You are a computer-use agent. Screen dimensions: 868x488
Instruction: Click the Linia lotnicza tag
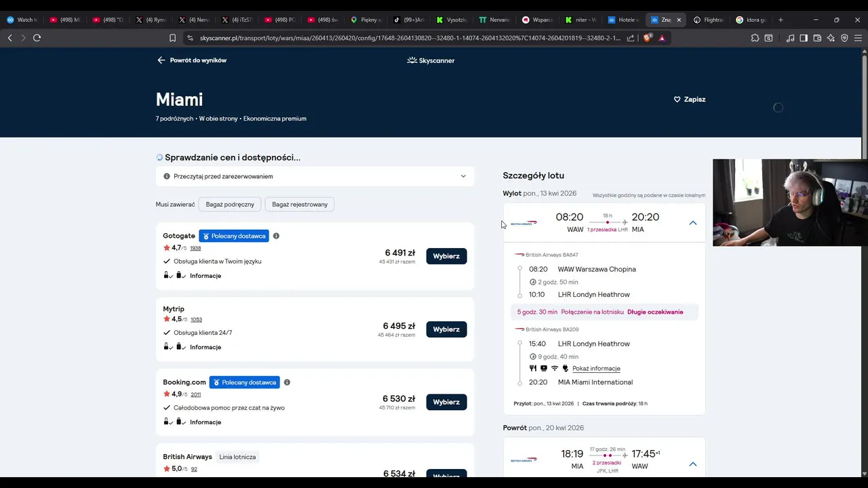coord(237,457)
